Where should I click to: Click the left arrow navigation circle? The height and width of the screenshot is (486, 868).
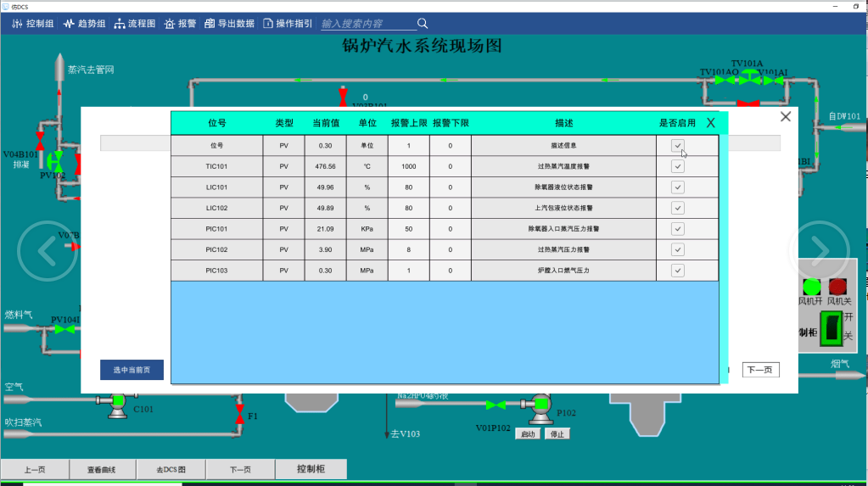coord(48,249)
